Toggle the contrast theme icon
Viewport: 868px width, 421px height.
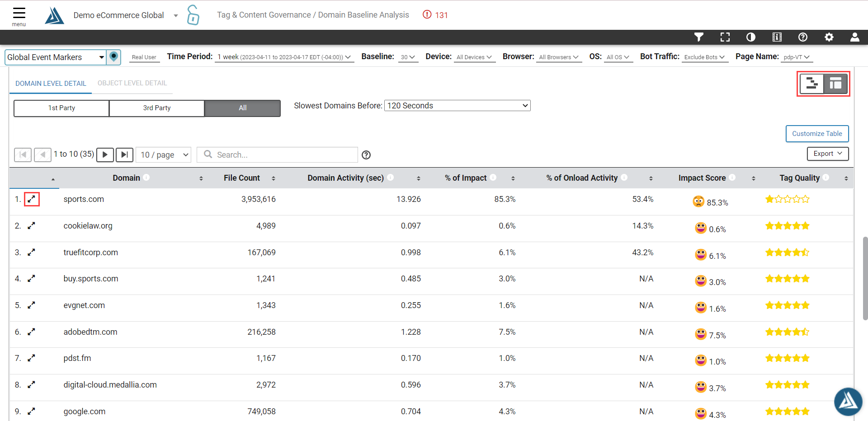(751, 37)
